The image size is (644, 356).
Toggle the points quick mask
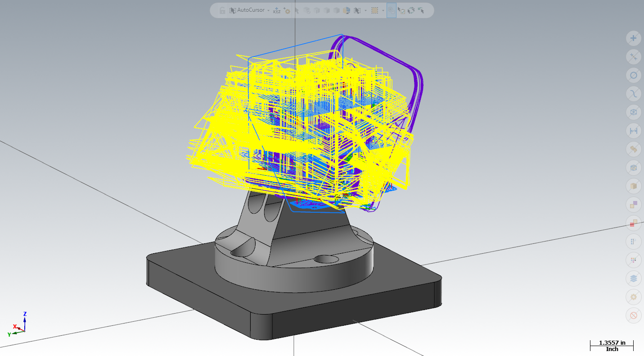point(634,38)
